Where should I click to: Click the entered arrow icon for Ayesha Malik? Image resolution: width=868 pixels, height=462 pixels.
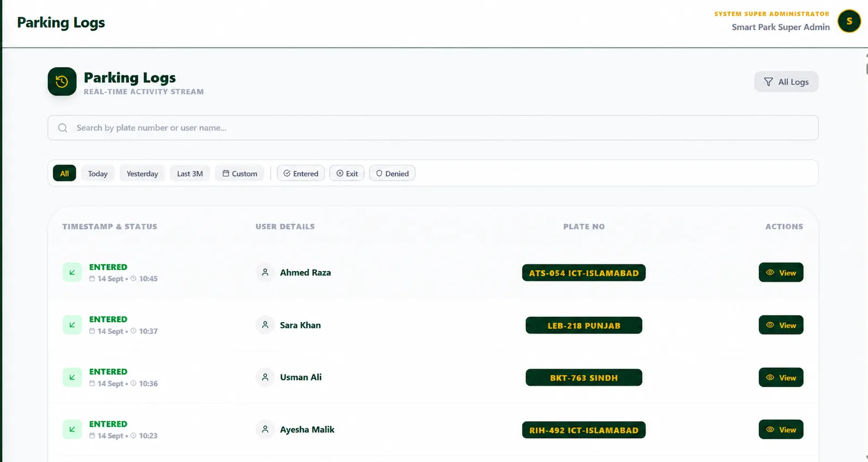click(x=72, y=429)
